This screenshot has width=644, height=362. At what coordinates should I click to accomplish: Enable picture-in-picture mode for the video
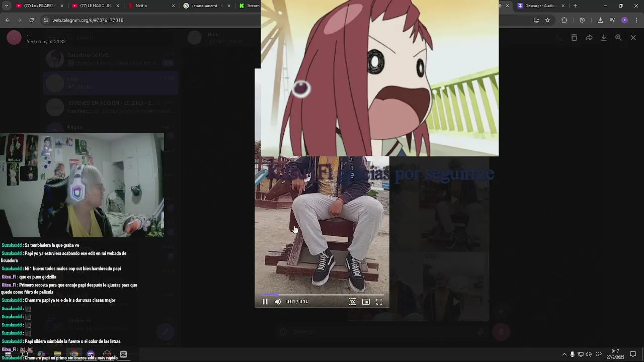366,302
